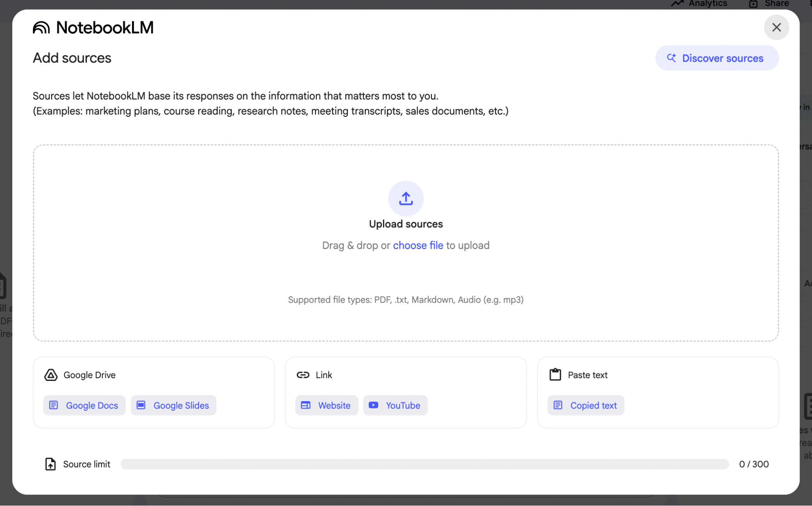
Task: Click the Add sources title
Action: click(72, 58)
